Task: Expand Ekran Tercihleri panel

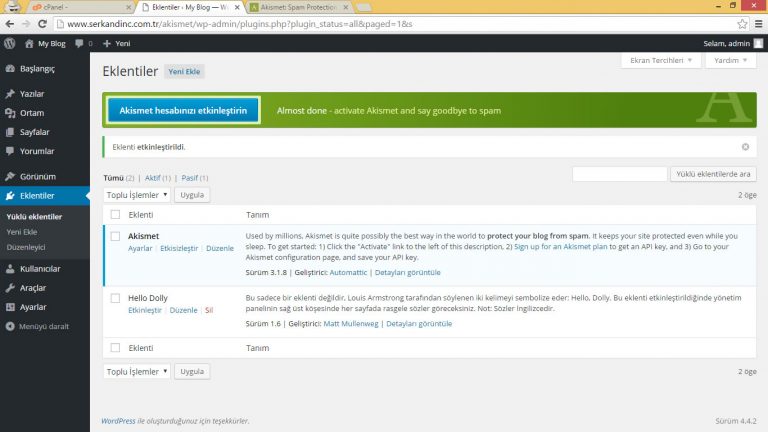Action: coord(661,60)
